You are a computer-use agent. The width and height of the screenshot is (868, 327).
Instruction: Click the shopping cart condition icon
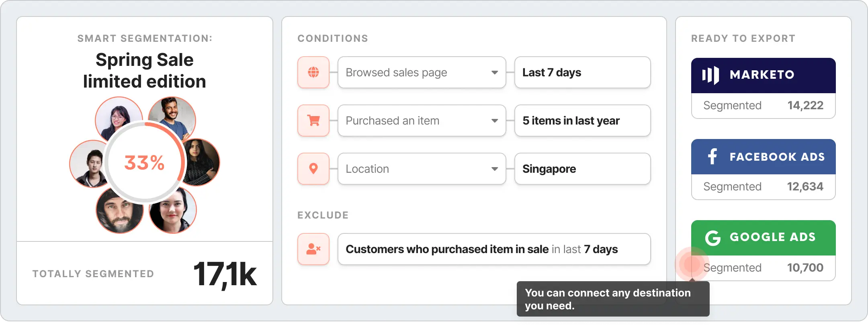coord(313,121)
